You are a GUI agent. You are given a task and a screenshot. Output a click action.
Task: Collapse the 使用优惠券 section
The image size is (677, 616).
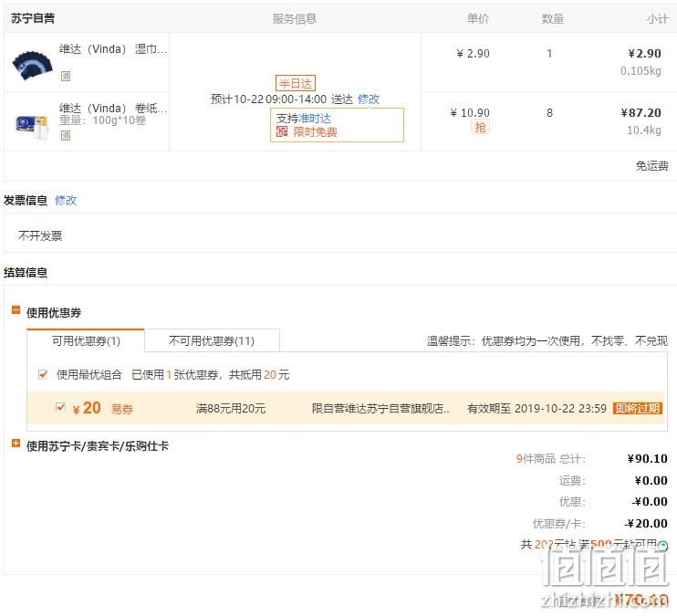click(x=16, y=310)
